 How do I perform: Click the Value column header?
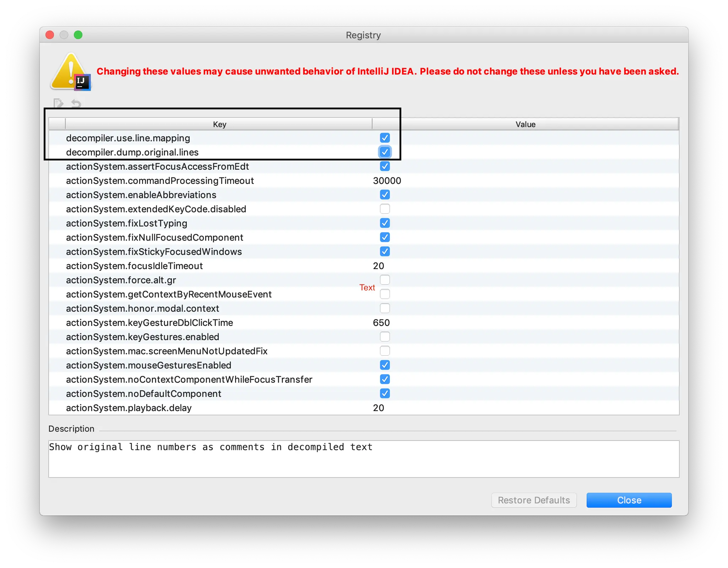tap(525, 124)
